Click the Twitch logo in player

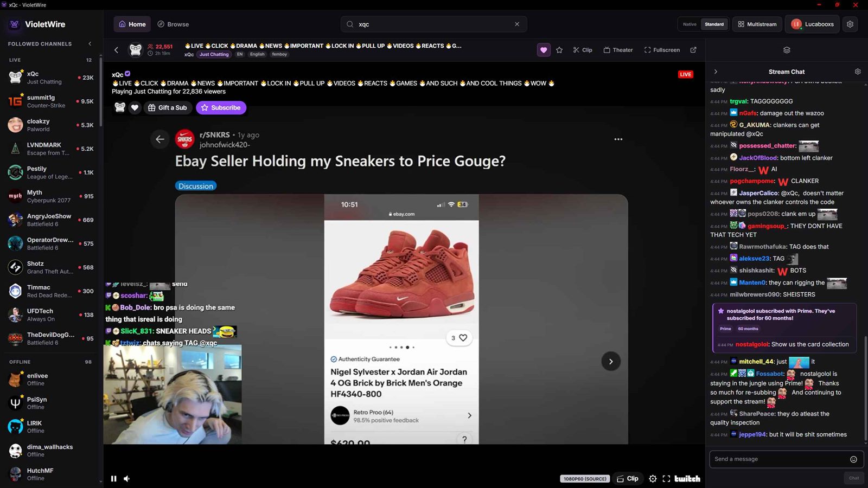click(687, 479)
